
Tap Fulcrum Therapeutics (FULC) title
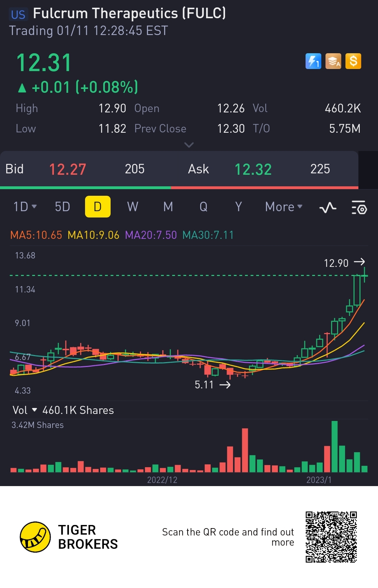[x=129, y=14]
